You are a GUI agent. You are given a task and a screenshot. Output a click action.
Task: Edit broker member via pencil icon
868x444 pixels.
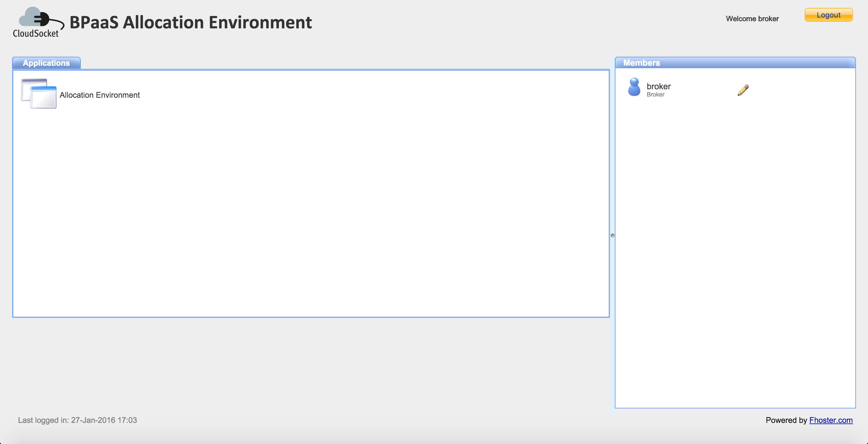coord(743,90)
